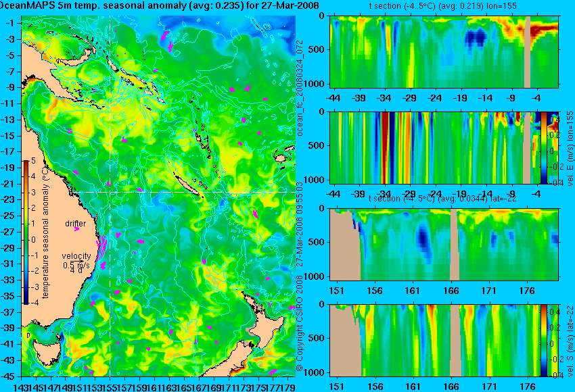
Task: Click '-44' under the lon=155 temperature section
Action: [333, 98]
